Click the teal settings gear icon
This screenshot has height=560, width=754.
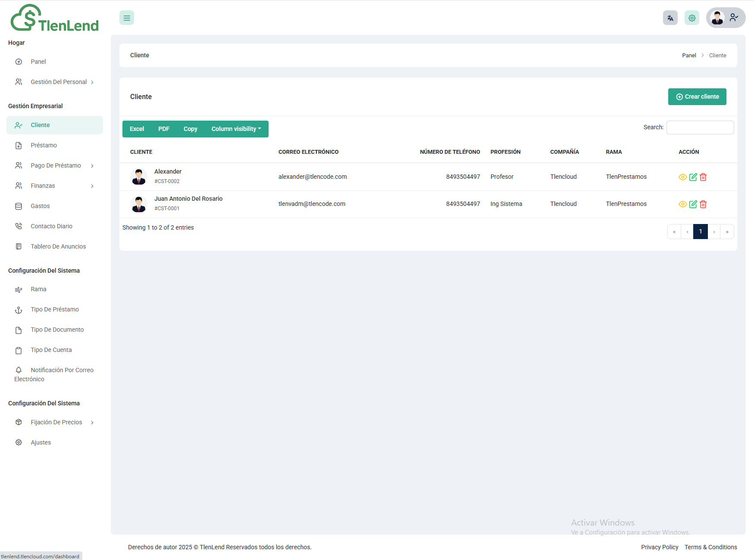[x=691, y=18]
